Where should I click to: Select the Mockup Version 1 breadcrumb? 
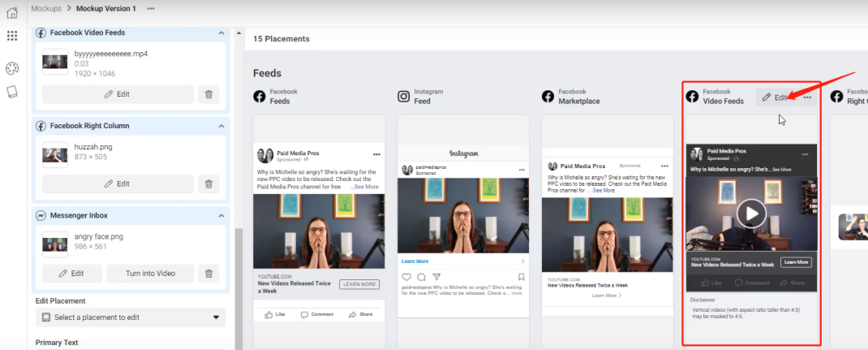click(105, 8)
